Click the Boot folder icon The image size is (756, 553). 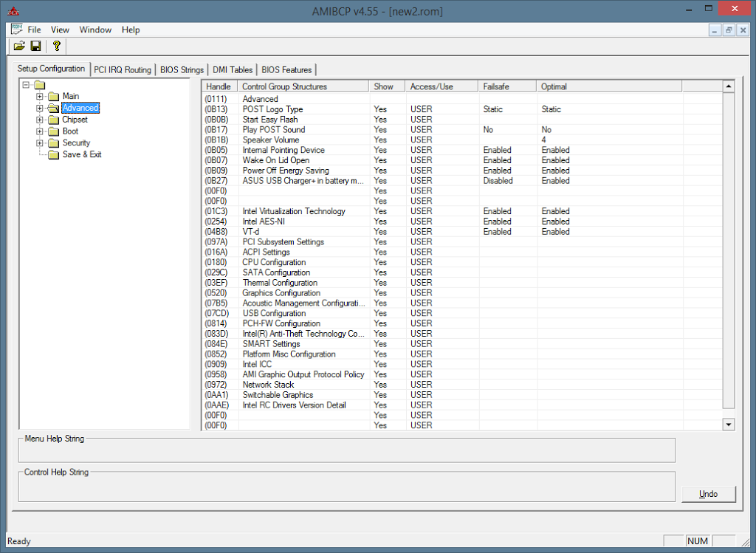coord(53,131)
